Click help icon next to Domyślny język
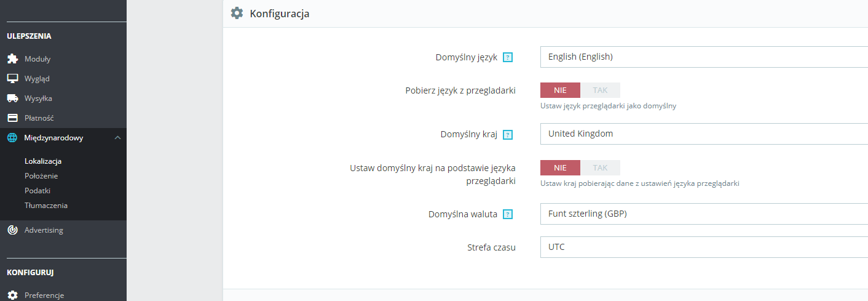The width and height of the screenshot is (868, 301). click(508, 57)
